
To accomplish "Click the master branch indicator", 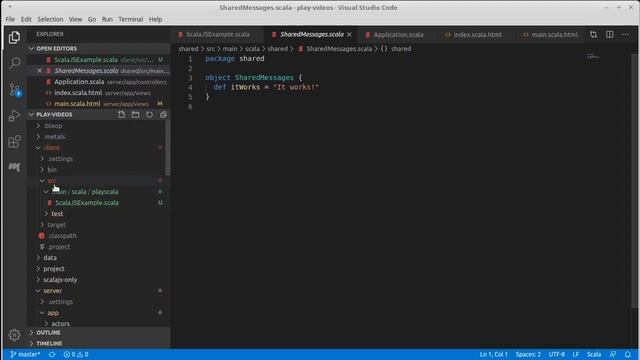I will point(25,354).
